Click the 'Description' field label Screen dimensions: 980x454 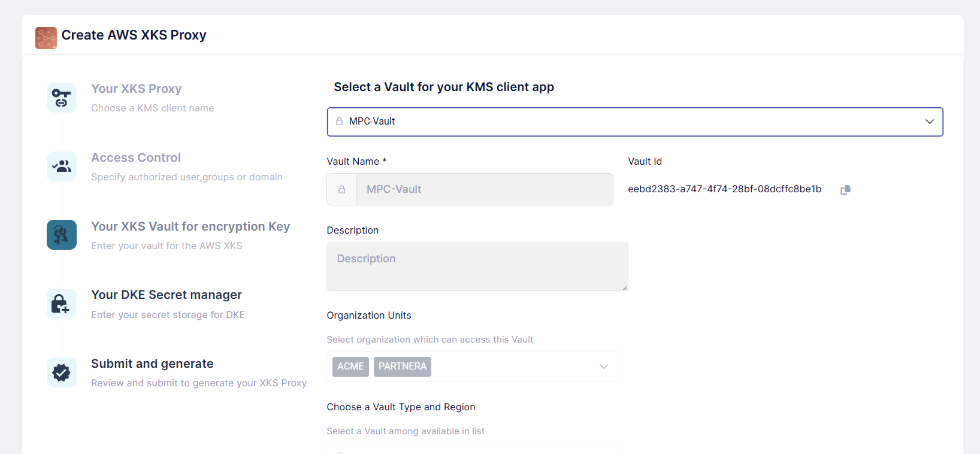[x=352, y=231]
